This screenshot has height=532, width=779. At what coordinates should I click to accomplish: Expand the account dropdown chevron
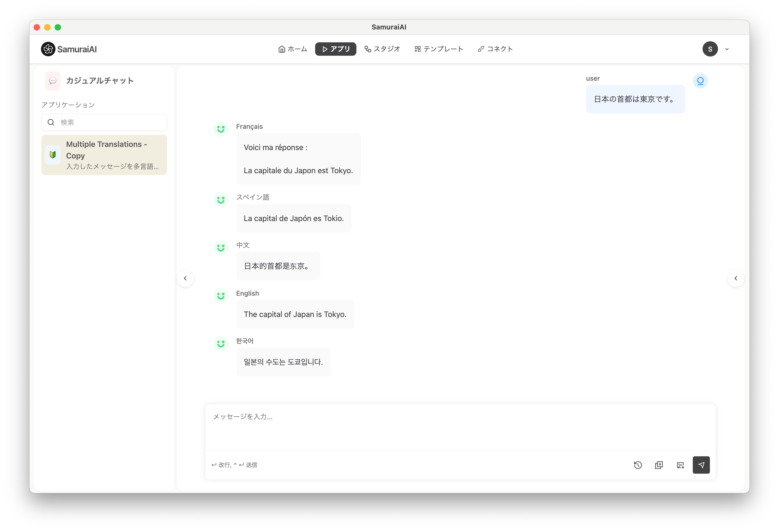coord(727,49)
